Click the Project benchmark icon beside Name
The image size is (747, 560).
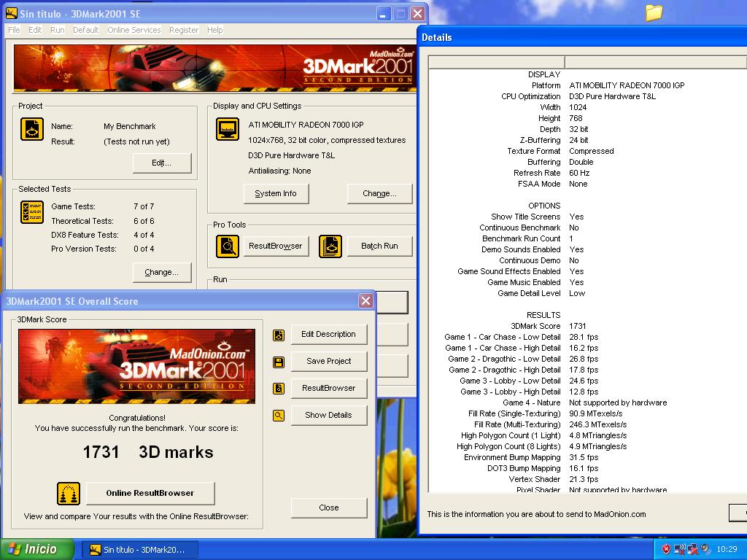tap(32, 129)
